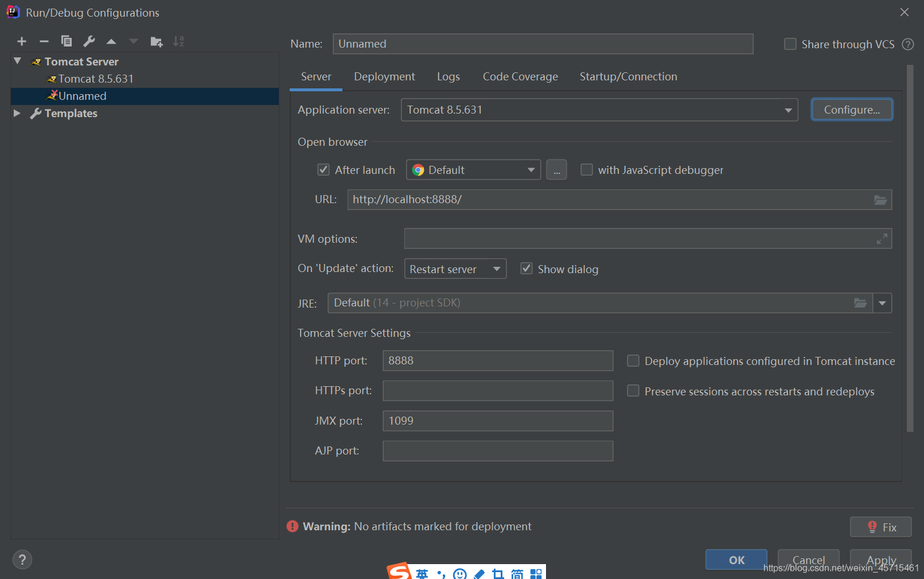
Task: Enable Deploy applications configured in Tomcat instance
Action: coord(633,361)
